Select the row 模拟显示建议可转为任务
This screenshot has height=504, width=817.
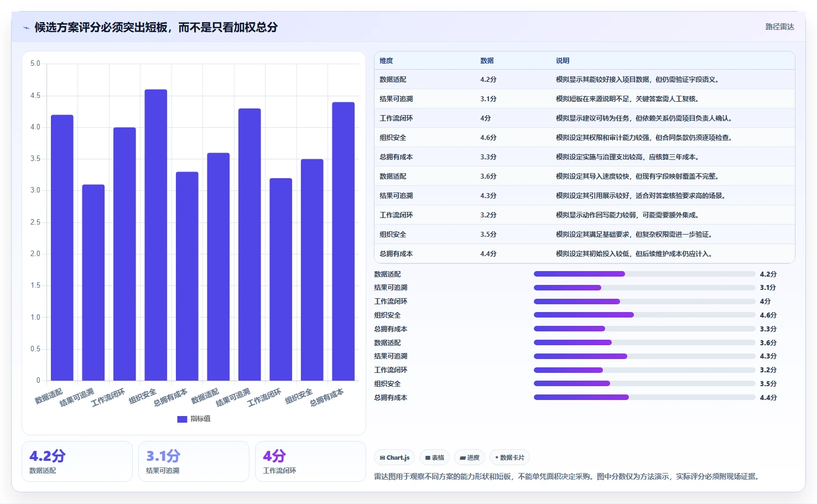(585, 118)
